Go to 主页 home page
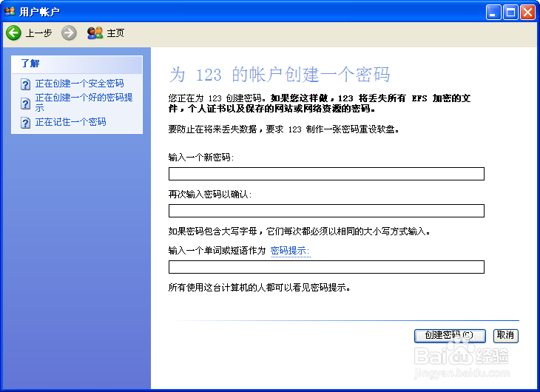The height and width of the screenshot is (392, 540). coord(115,33)
